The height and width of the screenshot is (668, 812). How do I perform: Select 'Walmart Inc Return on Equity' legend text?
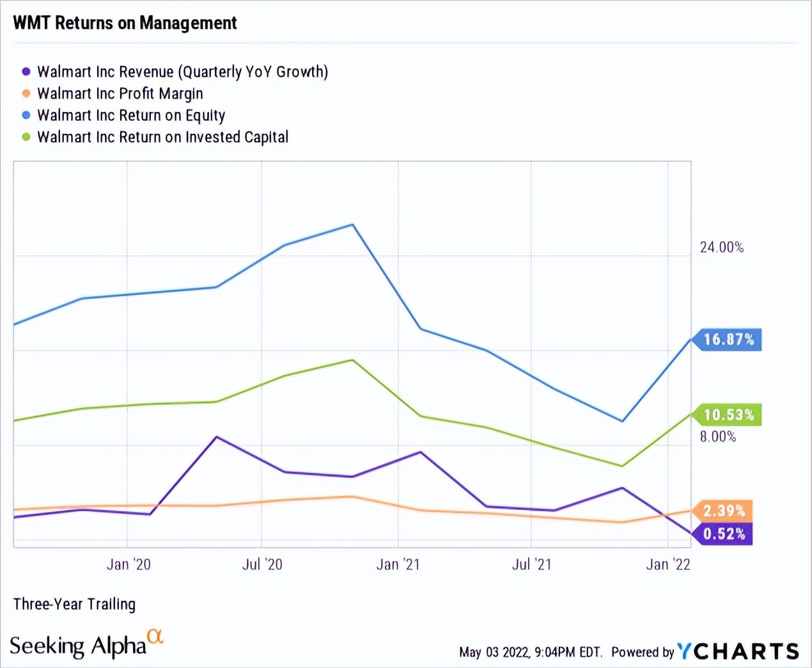point(131,115)
